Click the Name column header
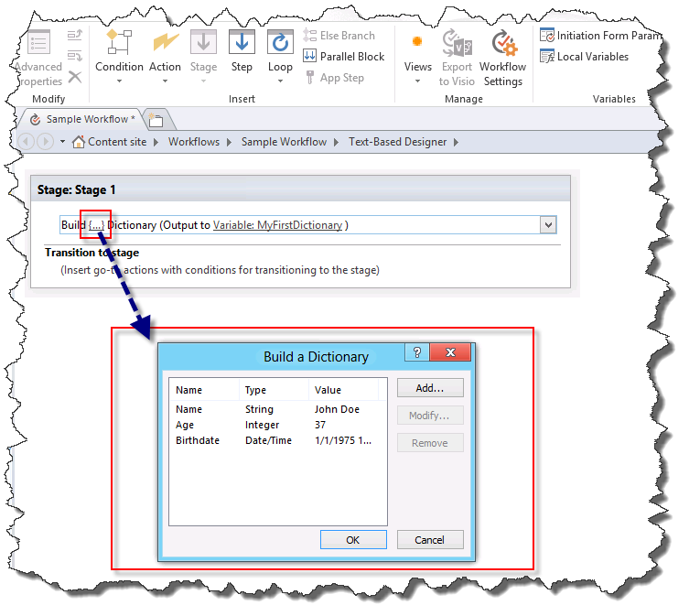The width and height of the screenshot is (689, 616). pyautogui.click(x=204, y=390)
